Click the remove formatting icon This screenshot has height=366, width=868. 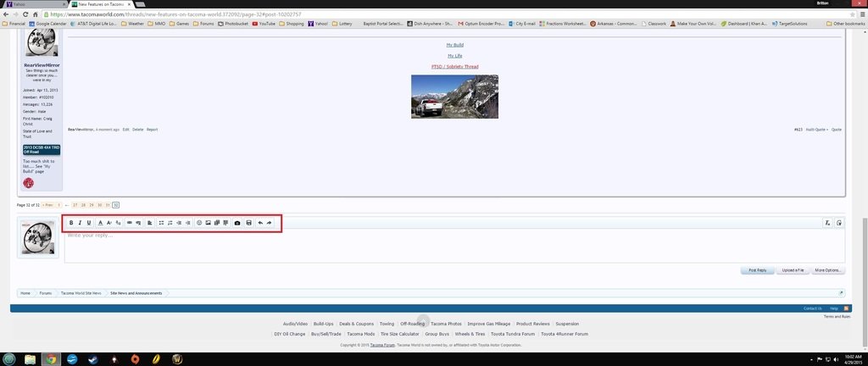[x=827, y=223]
